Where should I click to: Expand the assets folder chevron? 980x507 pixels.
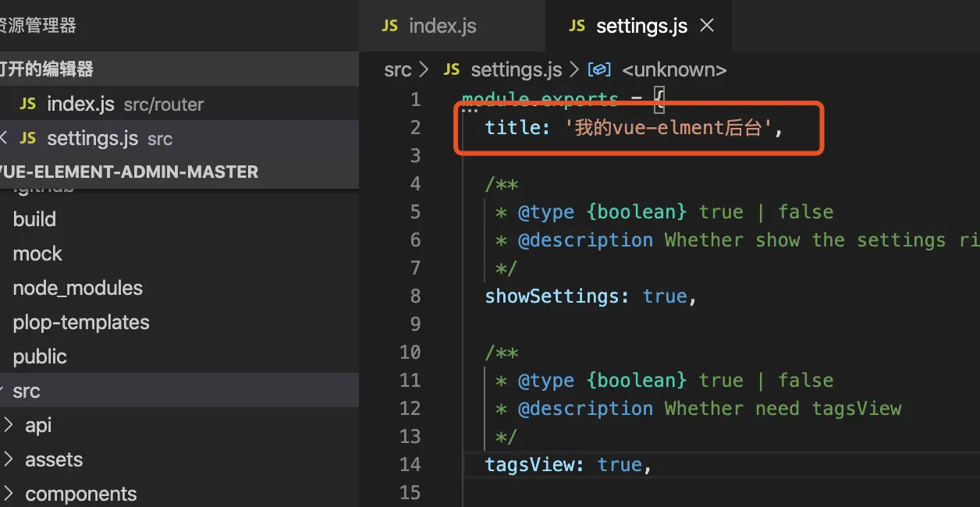tap(9, 459)
